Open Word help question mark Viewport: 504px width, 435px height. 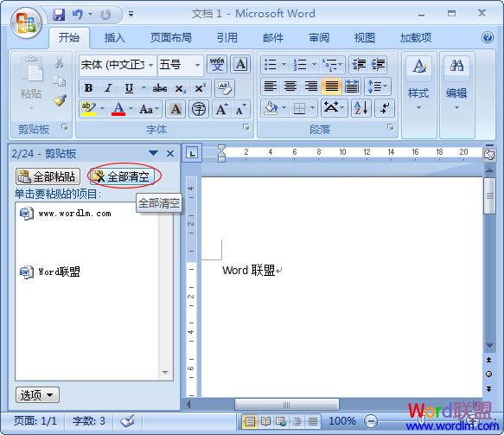pos(488,37)
